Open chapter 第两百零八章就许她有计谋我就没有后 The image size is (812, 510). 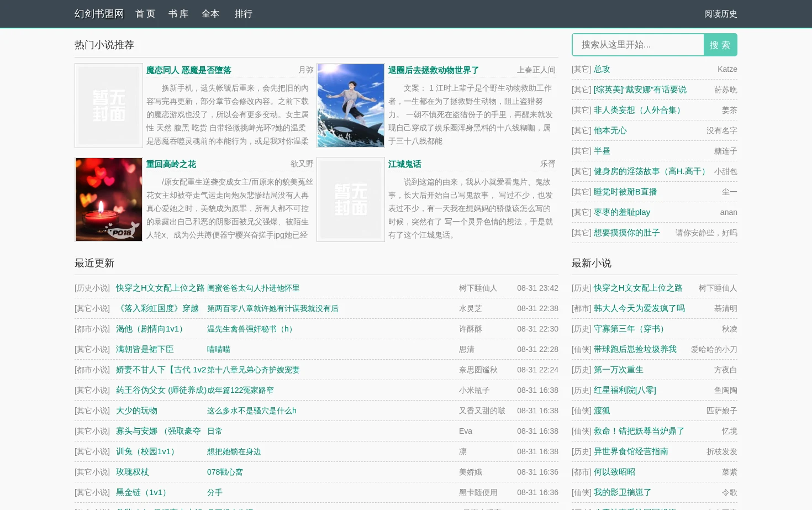coord(273,308)
